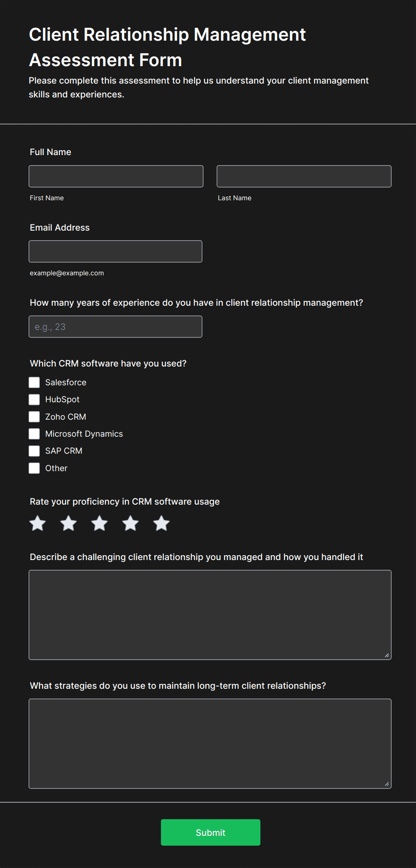Viewport: 416px width, 868px height.
Task: Click the long-term strategies text area
Action: point(210,744)
